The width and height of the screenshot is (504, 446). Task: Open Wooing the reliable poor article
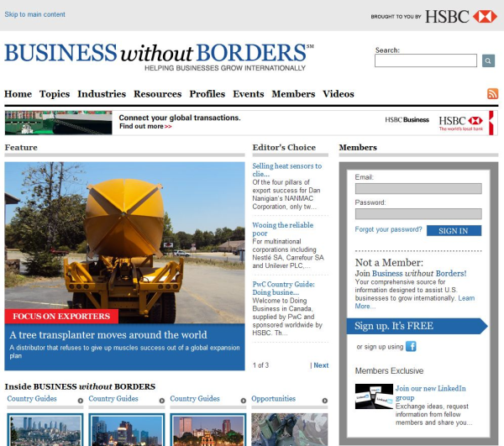pyautogui.click(x=282, y=229)
